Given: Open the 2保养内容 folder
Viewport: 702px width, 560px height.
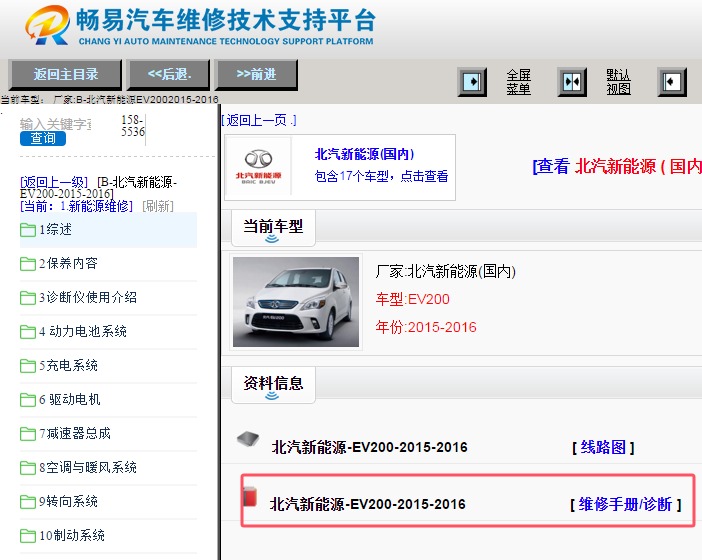Looking at the screenshot, I should point(108,264).
